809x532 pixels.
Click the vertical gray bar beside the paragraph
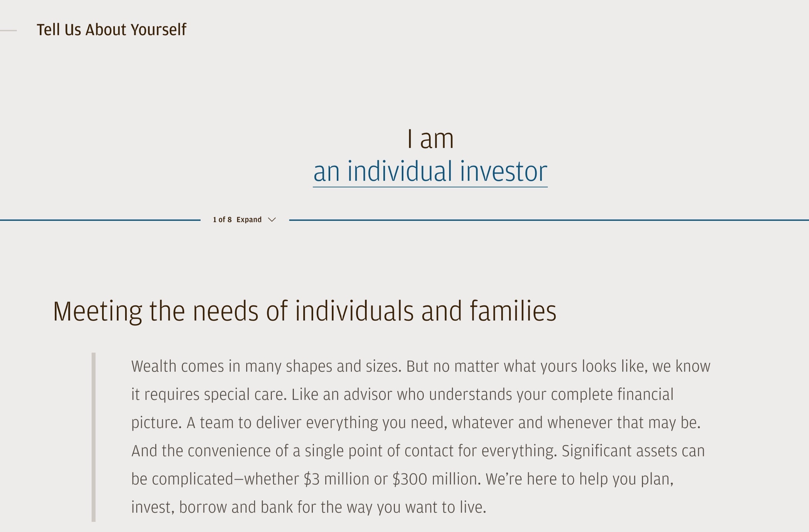[94, 437]
